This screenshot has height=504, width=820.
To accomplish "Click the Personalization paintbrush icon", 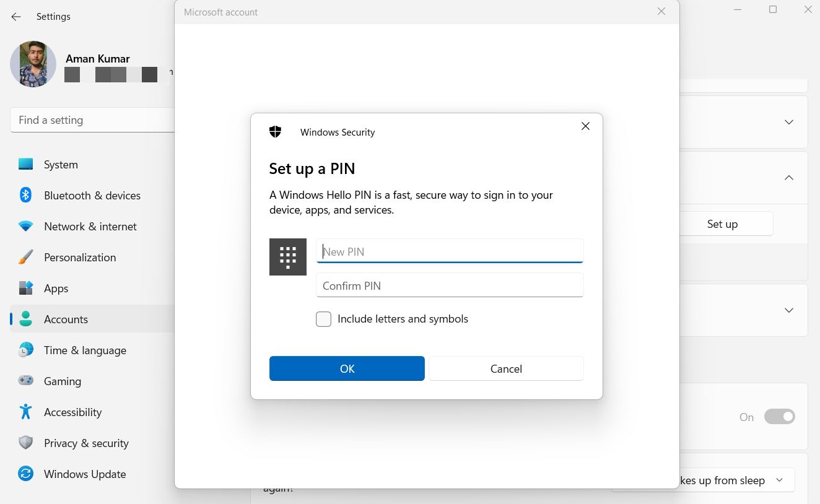I will (x=25, y=258).
